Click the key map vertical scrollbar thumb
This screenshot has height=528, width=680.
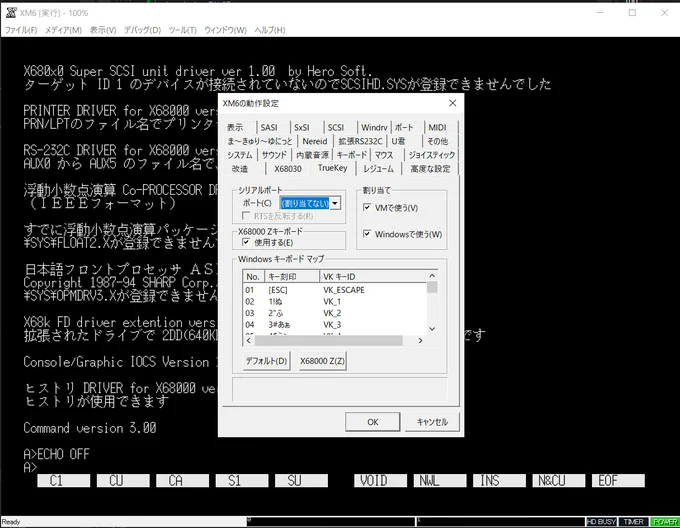point(432,287)
